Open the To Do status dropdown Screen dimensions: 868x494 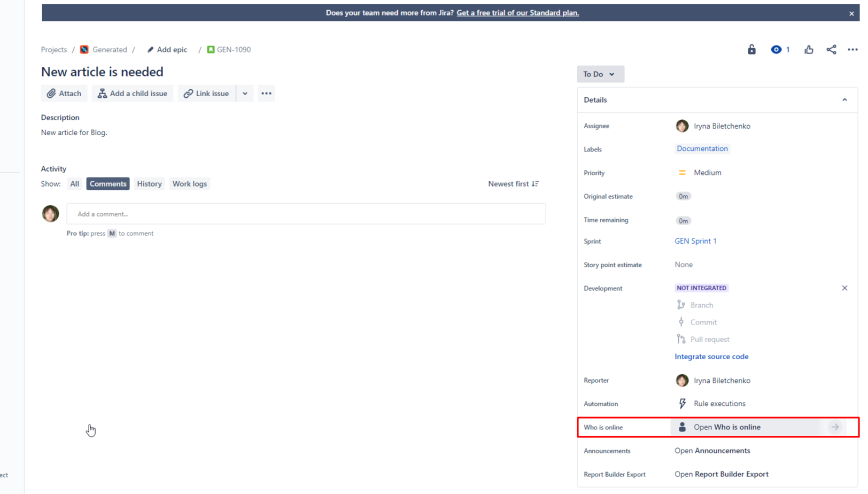point(600,74)
